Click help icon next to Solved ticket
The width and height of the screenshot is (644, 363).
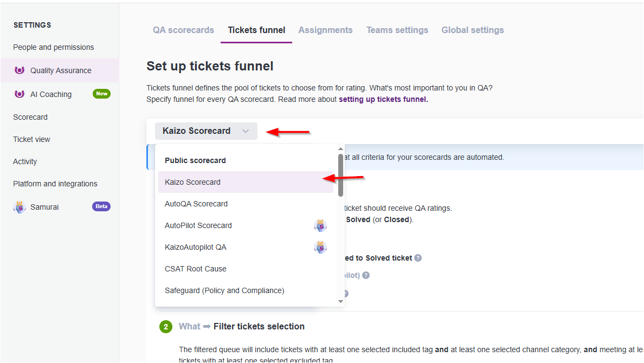(418, 258)
